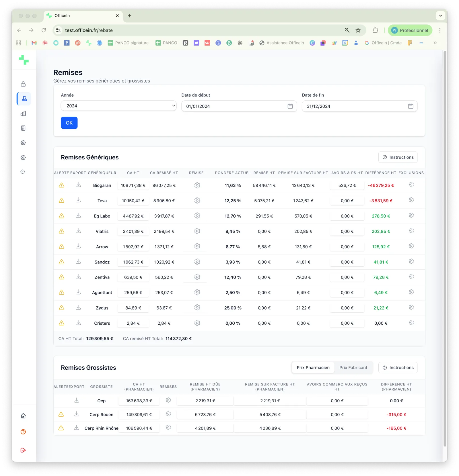Download the Biogaran export
The height and width of the screenshot is (476, 459).
point(78,185)
